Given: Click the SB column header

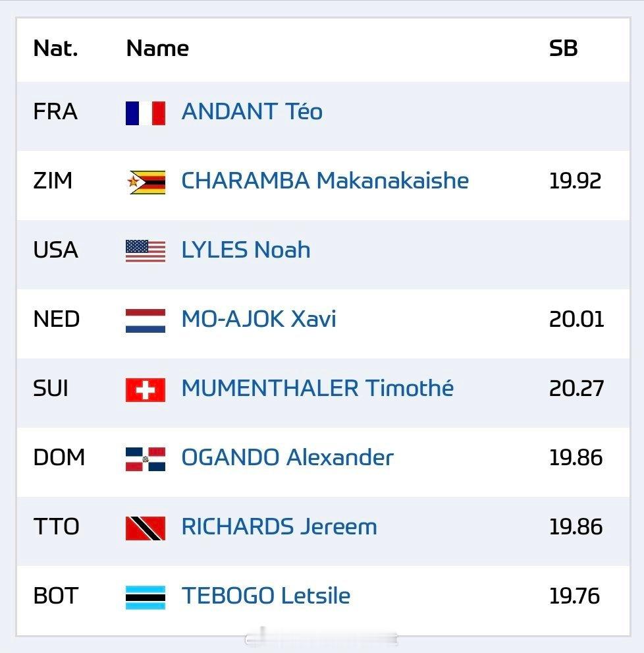Looking at the screenshot, I should (x=563, y=48).
